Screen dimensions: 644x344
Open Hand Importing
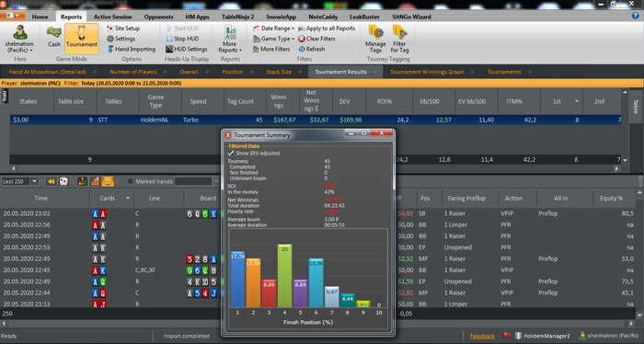pyautogui.click(x=132, y=49)
